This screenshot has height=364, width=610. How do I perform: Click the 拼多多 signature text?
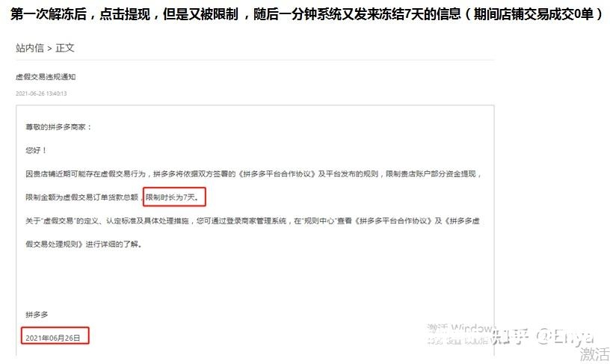pyautogui.click(x=37, y=314)
